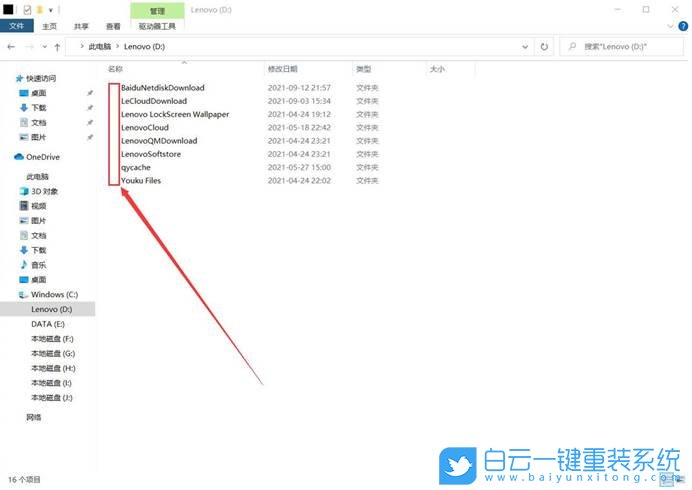The image size is (692, 490).
Task: Select the LeCloudDownload folder
Action: tap(154, 101)
